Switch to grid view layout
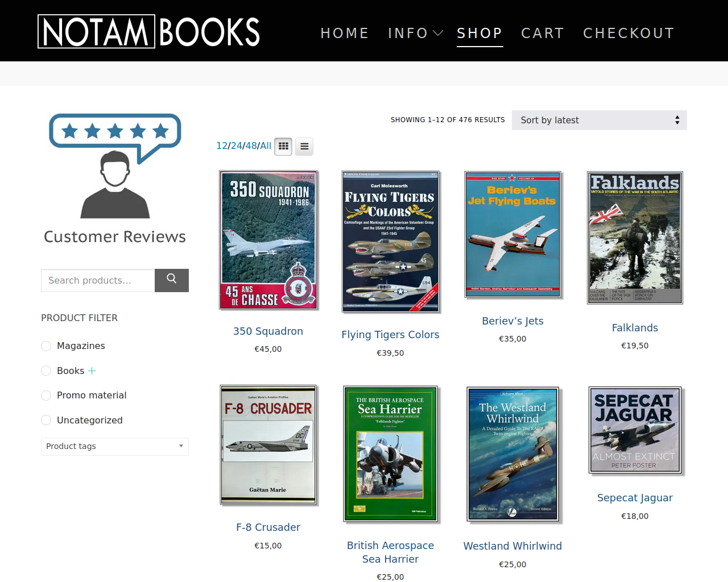Image resolution: width=728 pixels, height=582 pixels. (x=283, y=147)
